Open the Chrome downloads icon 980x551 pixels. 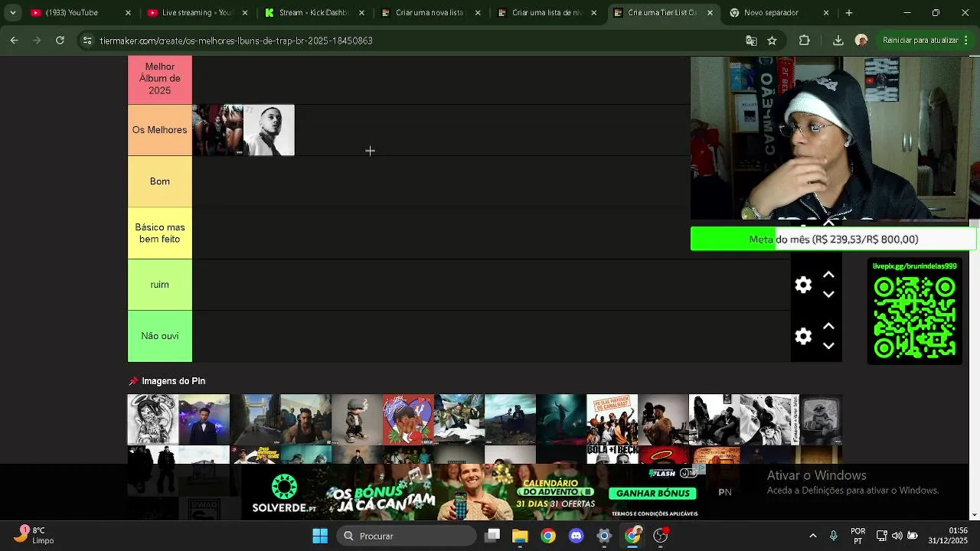838,41
